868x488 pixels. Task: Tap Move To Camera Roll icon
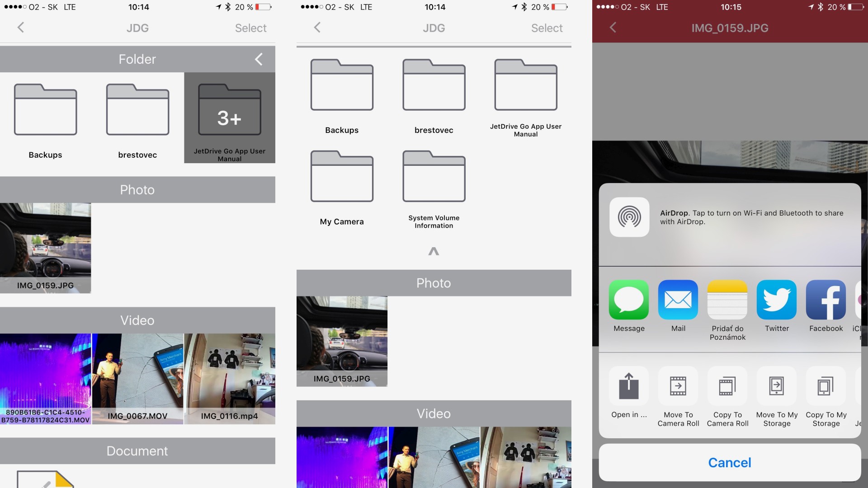pyautogui.click(x=678, y=386)
